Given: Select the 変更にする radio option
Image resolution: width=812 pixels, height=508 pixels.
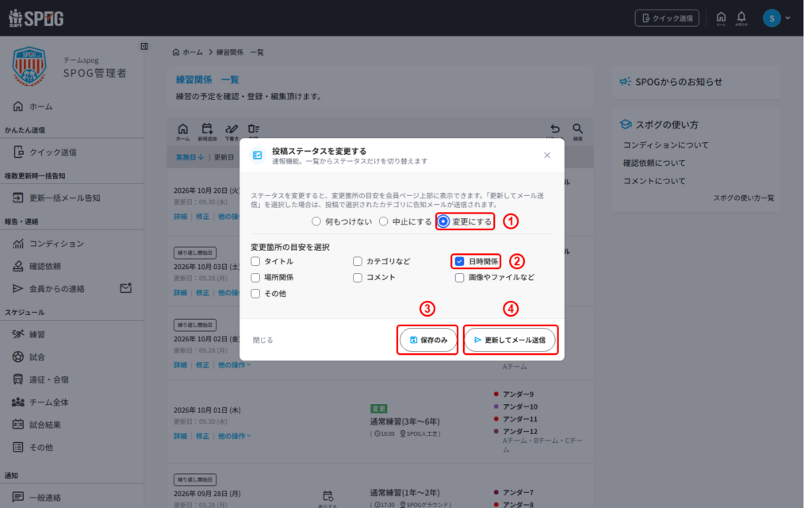Looking at the screenshot, I should [443, 221].
